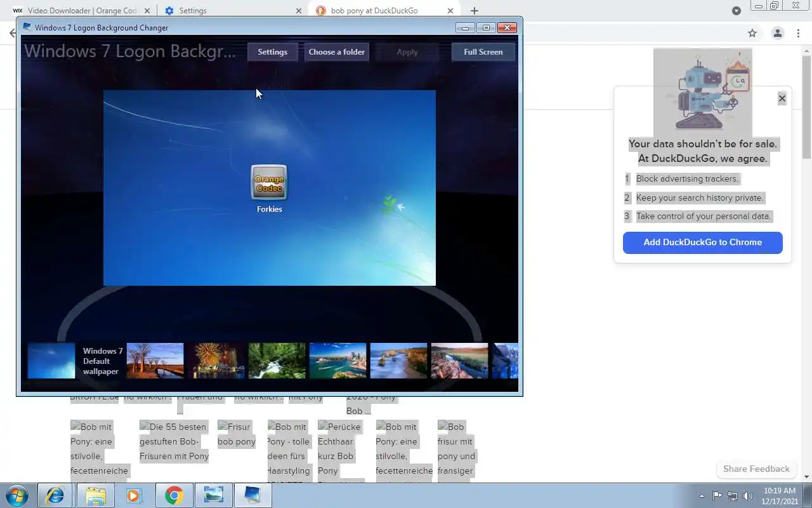
Task: Close the Video Downloader Chrome tab
Action: (x=148, y=11)
